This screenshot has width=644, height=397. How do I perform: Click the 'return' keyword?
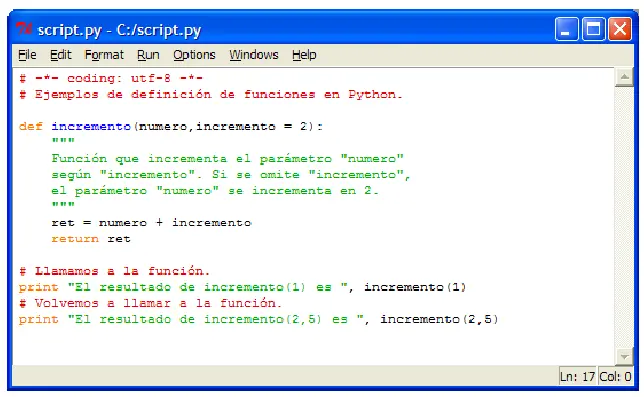coord(75,239)
